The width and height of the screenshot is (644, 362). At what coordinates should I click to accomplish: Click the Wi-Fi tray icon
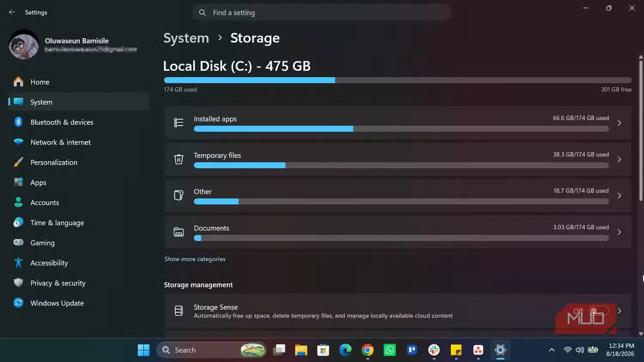click(568, 350)
